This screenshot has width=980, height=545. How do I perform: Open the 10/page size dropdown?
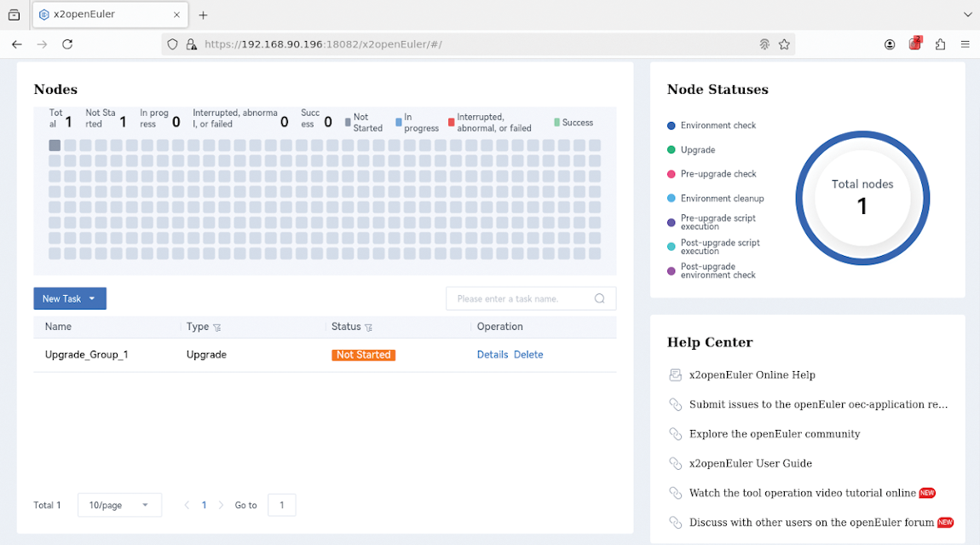[x=119, y=505]
